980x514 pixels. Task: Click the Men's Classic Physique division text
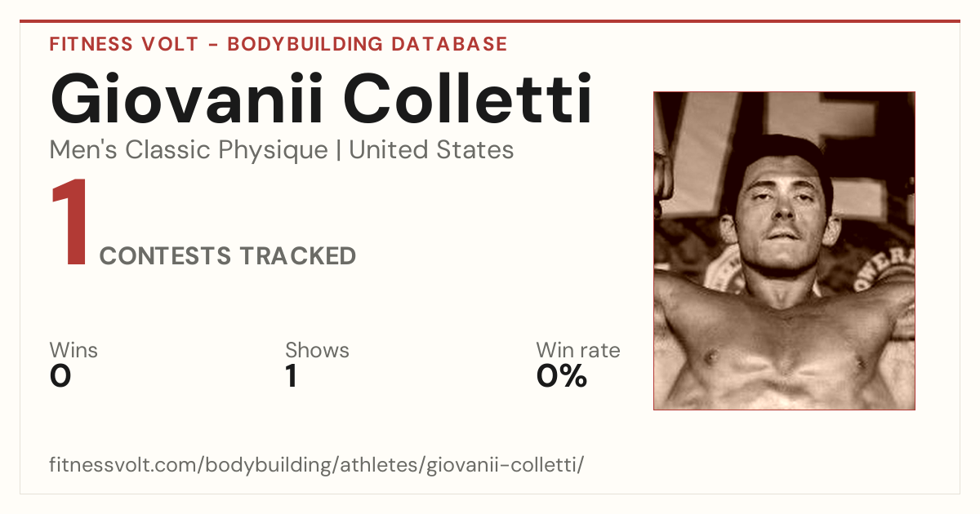(x=189, y=150)
